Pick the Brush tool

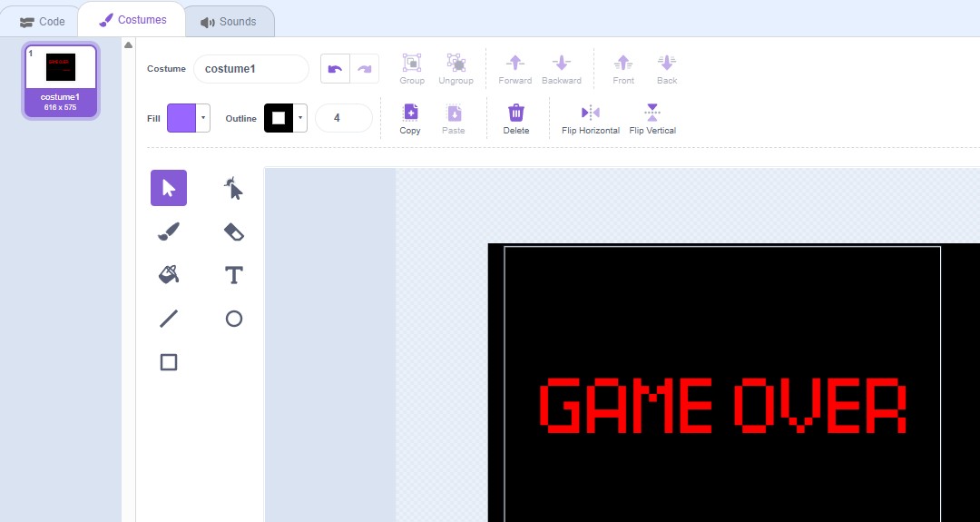click(x=169, y=231)
